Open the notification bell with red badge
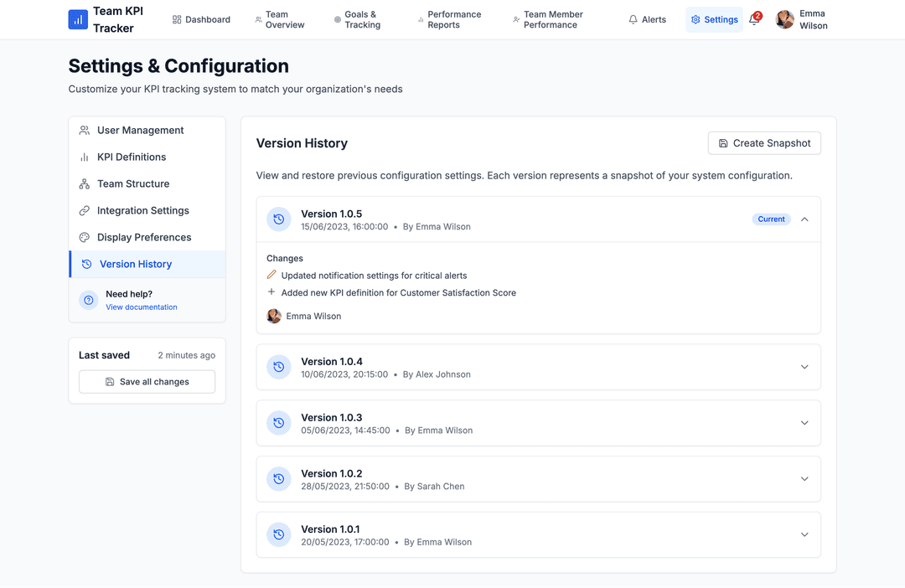This screenshot has height=588, width=905. pyautogui.click(x=754, y=20)
